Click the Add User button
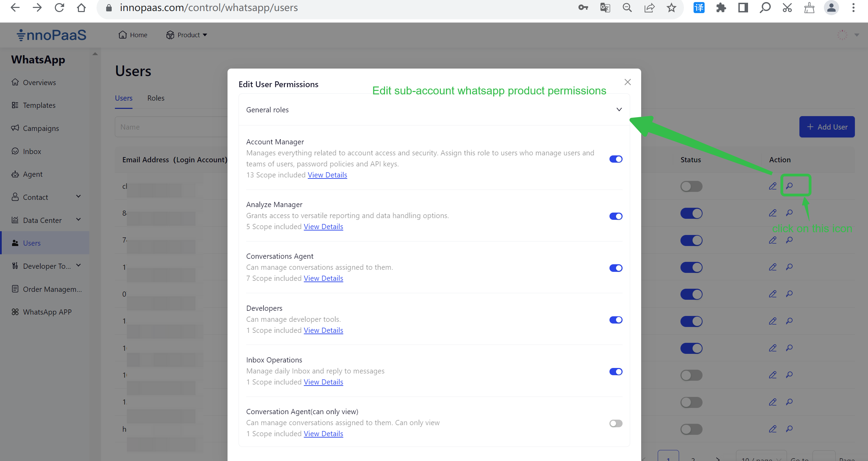Screen dimensions: 868x461 tap(827, 127)
